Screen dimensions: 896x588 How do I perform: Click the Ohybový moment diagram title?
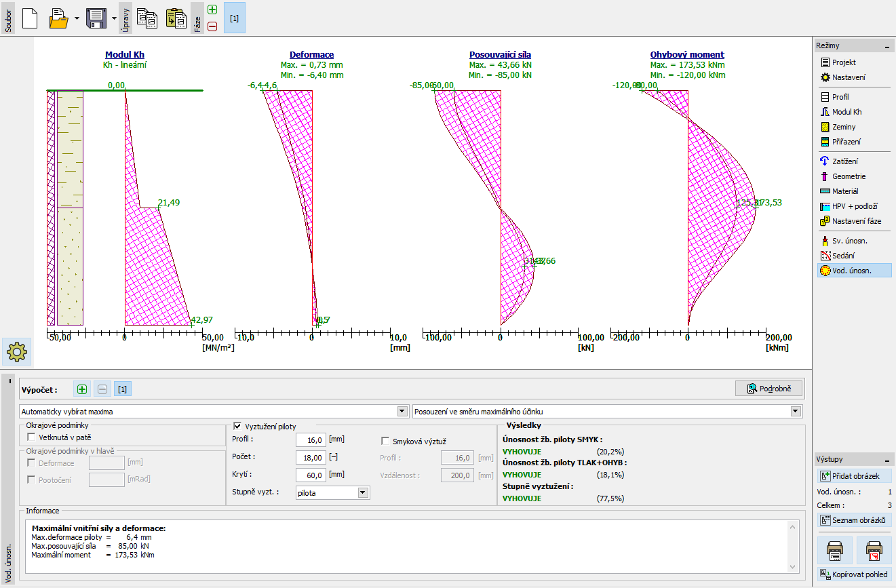(x=687, y=55)
